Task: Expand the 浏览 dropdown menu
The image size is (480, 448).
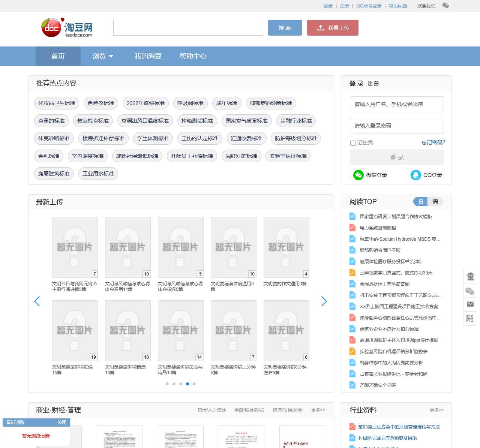Action: click(103, 56)
